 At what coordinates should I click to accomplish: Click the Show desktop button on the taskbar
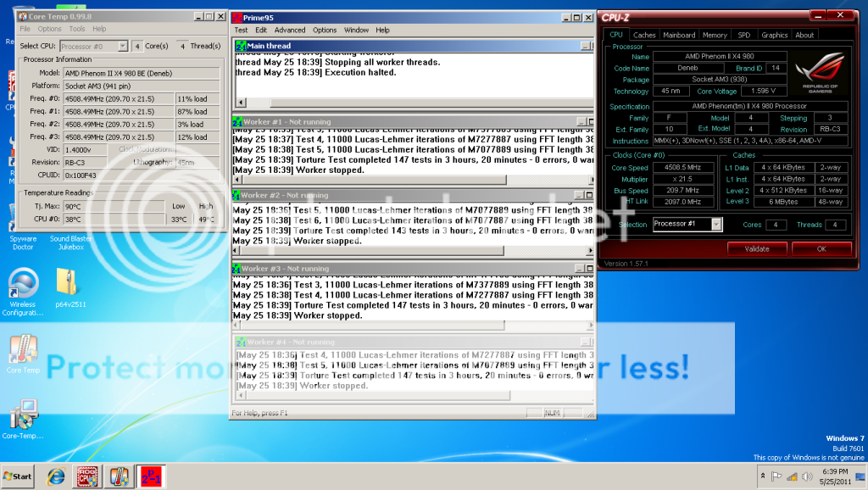[x=861, y=476]
